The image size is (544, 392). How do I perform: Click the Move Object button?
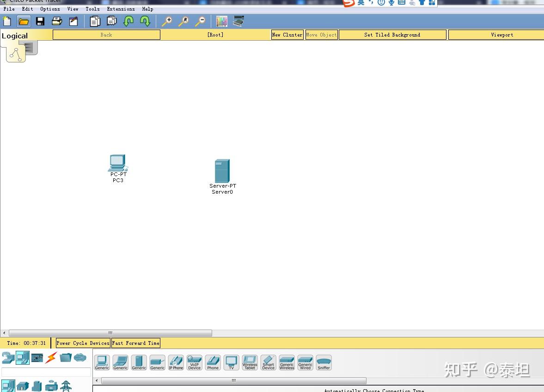(x=322, y=35)
